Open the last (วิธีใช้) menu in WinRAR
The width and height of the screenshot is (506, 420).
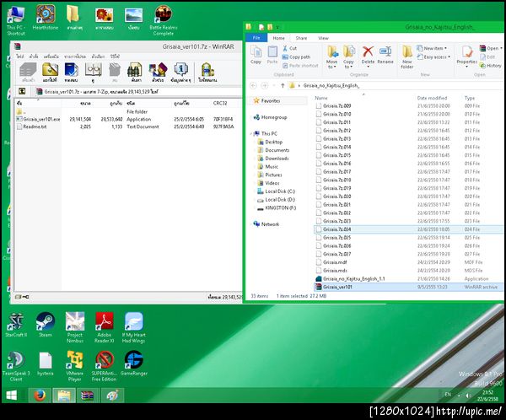(115, 57)
